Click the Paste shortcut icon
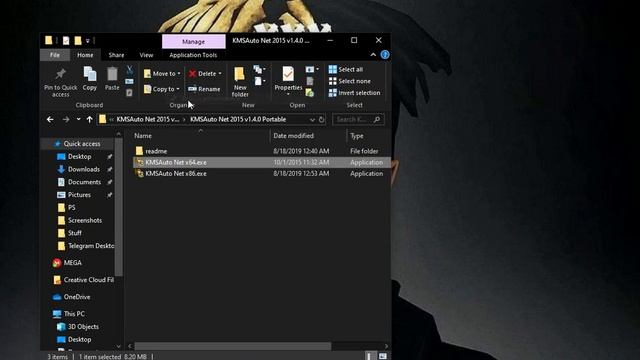 (x=129, y=93)
